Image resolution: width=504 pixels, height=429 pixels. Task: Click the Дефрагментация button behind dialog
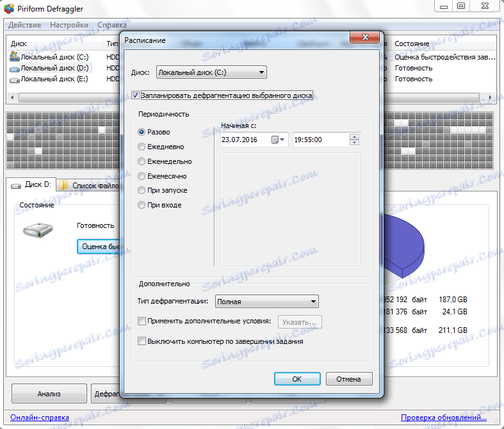coord(106,394)
